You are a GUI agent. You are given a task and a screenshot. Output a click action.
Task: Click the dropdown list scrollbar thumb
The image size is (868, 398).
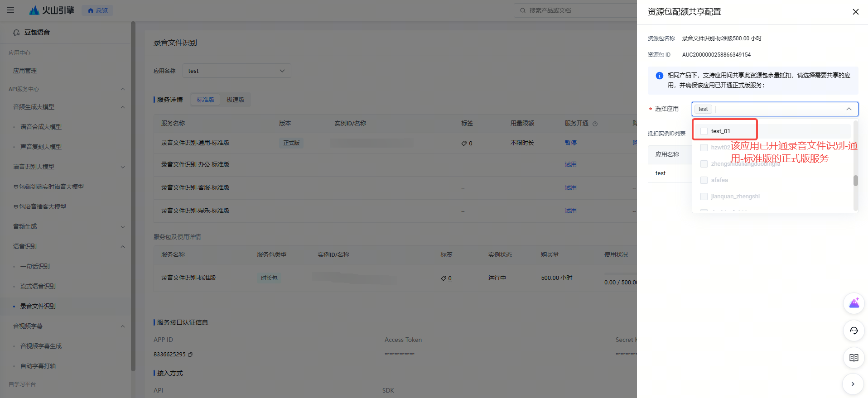click(855, 181)
